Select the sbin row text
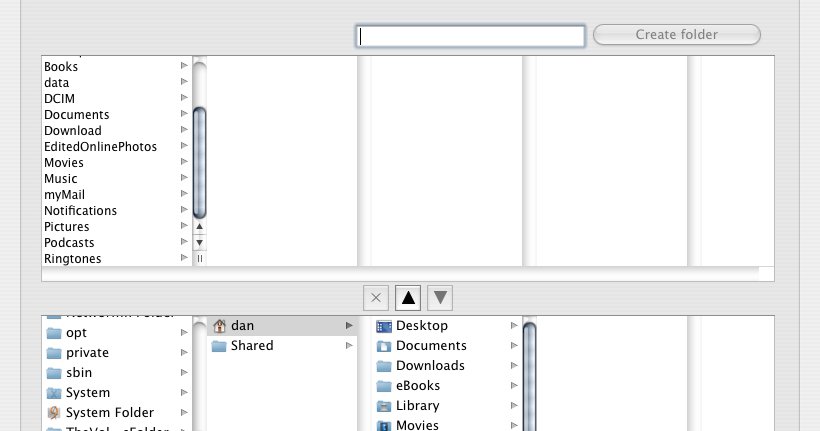The image size is (820, 431). click(79, 372)
